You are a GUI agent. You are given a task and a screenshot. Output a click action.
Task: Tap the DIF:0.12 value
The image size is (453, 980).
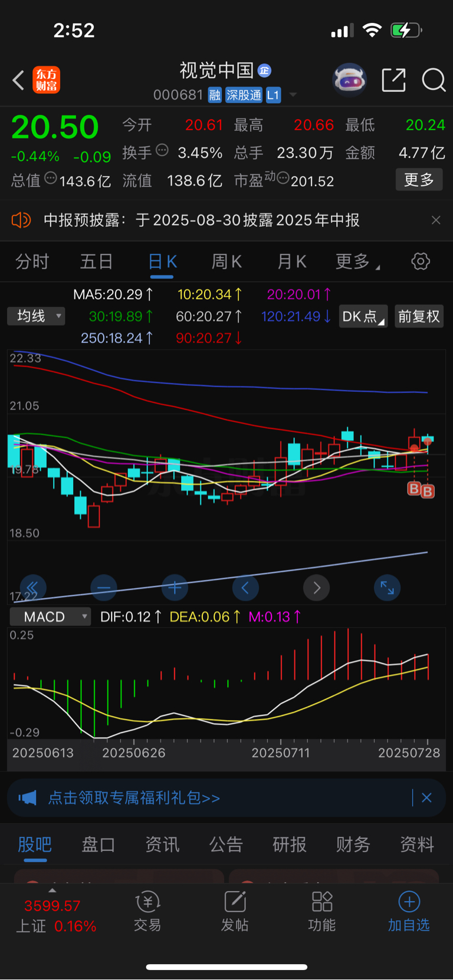pos(131,617)
